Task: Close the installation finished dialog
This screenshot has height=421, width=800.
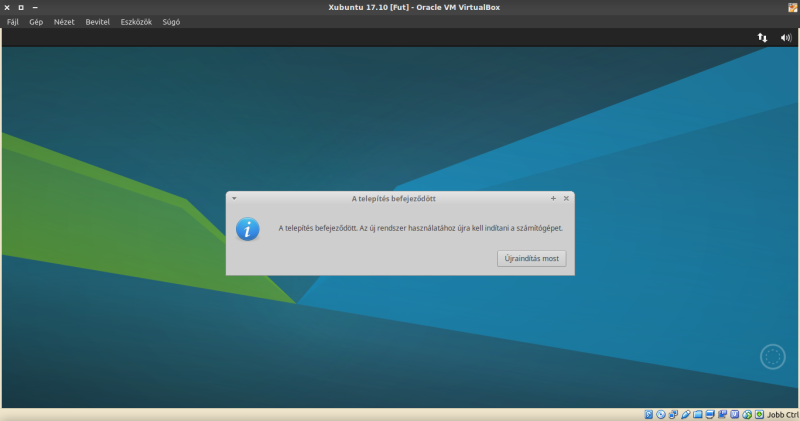Action: (566, 198)
